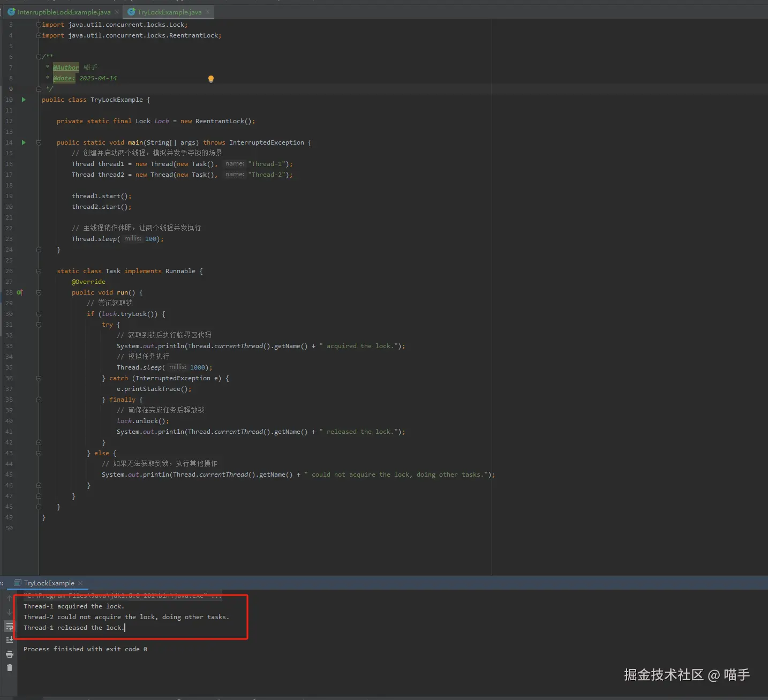Collapse the if tryLock block at line 30
The image size is (768, 700).
pos(39,314)
